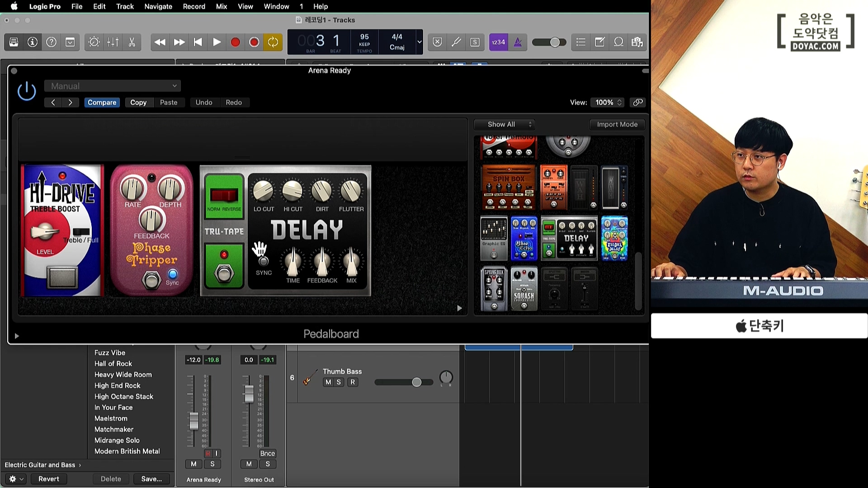Start playback with the Play button

217,42
